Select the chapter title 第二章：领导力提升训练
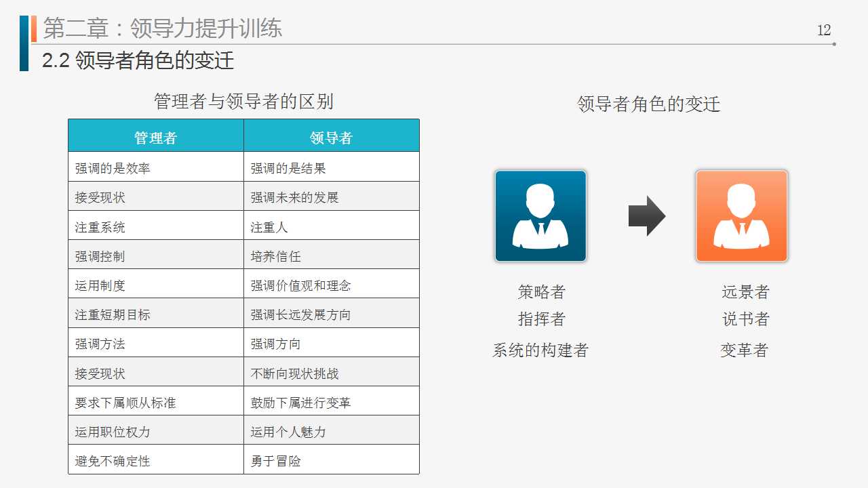868x488 pixels. [x=163, y=28]
